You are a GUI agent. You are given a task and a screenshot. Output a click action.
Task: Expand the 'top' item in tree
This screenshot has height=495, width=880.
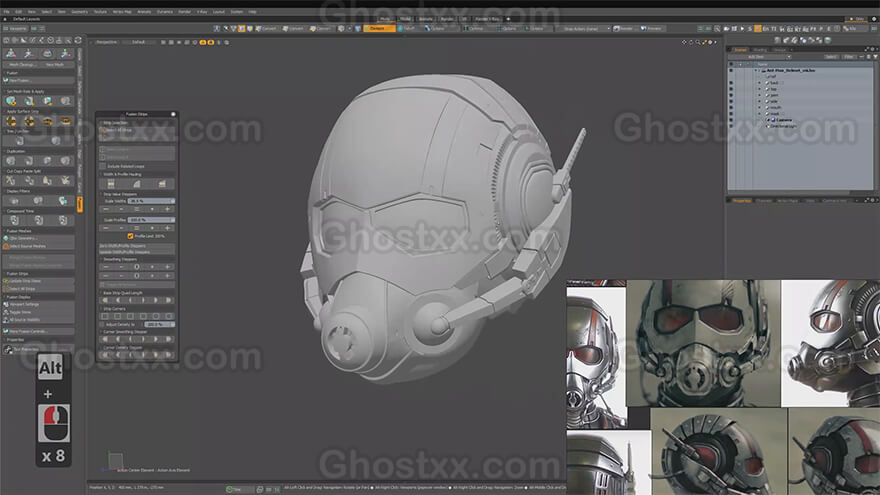pyautogui.click(x=759, y=89)
